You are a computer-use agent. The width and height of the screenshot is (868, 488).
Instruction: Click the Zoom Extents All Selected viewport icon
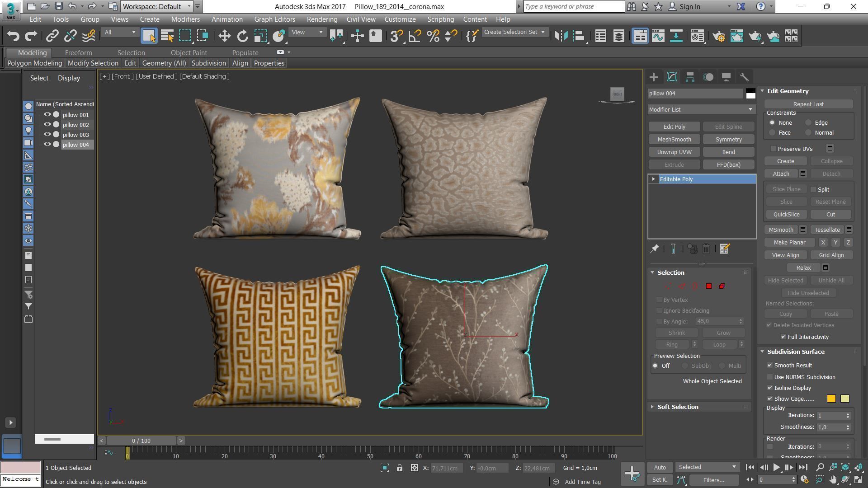tap(858, 467)
